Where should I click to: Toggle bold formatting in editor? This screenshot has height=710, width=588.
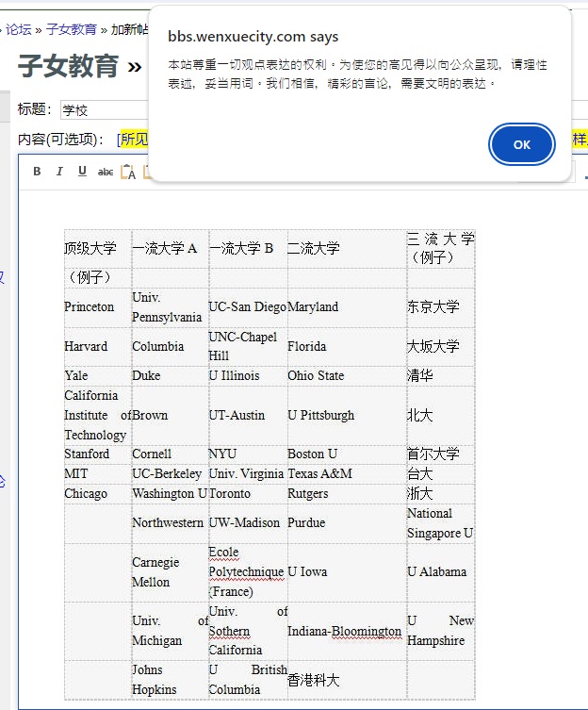pos(37,172)
